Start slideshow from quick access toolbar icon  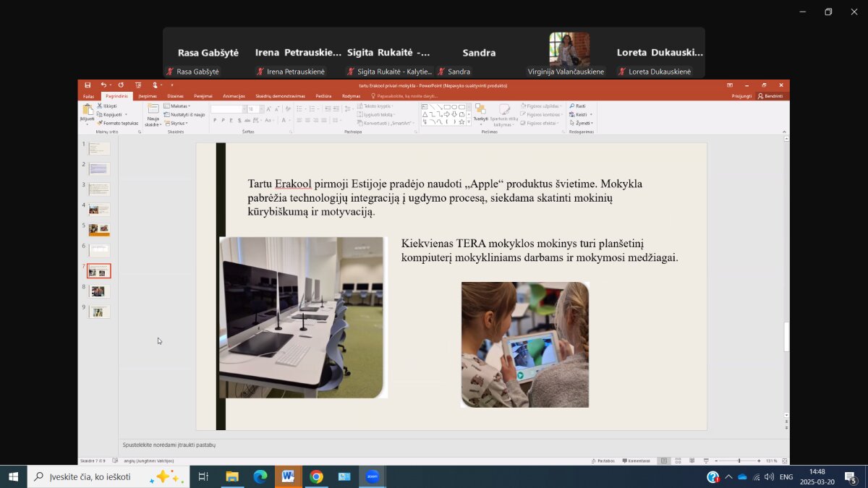(x=138, y=85)
